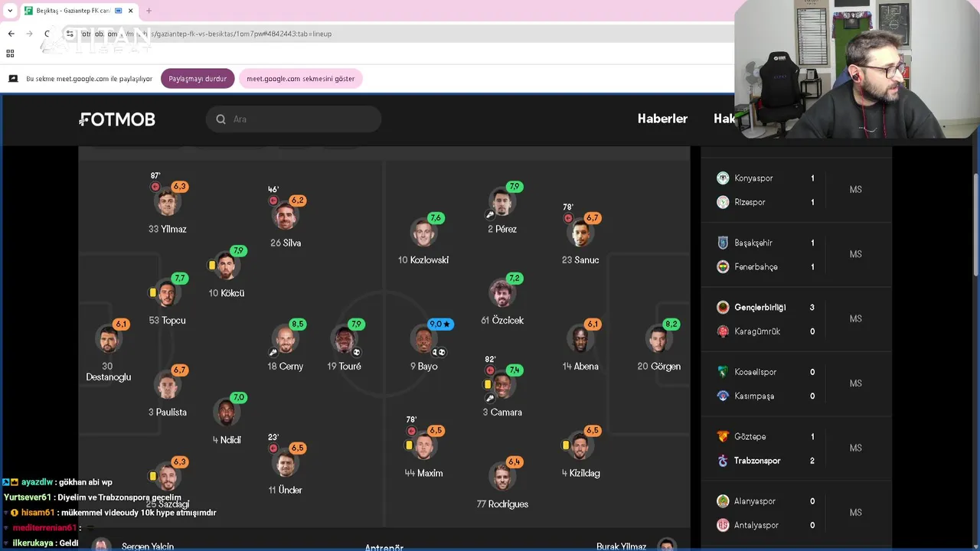Image resolution: width=980 pixels, height=551 pixels.
Task: Open Alanyaspor vs Antalyaspor match row
Action: [796, 514]
